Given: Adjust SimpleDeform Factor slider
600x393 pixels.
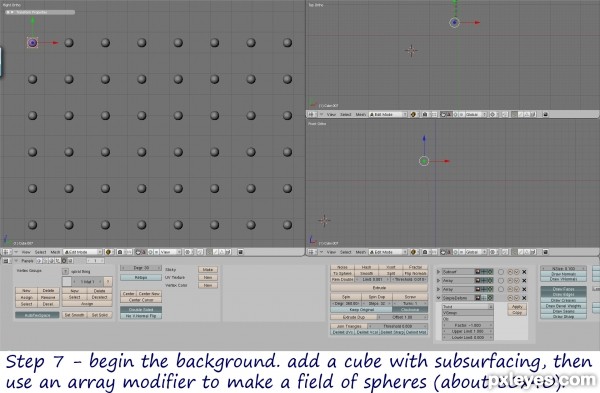Looking at the screenshot, I should point(468,325).
